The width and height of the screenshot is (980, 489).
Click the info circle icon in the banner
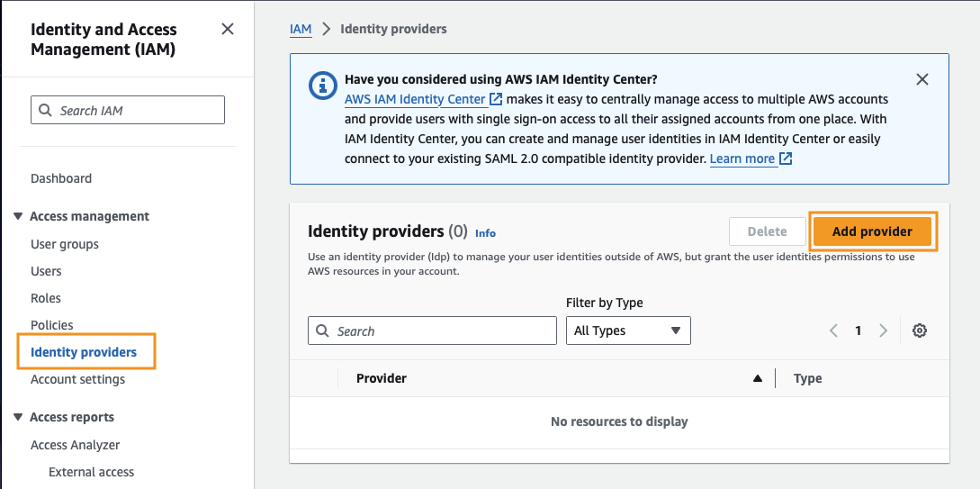pyautogui.click(x=323, y=85)
